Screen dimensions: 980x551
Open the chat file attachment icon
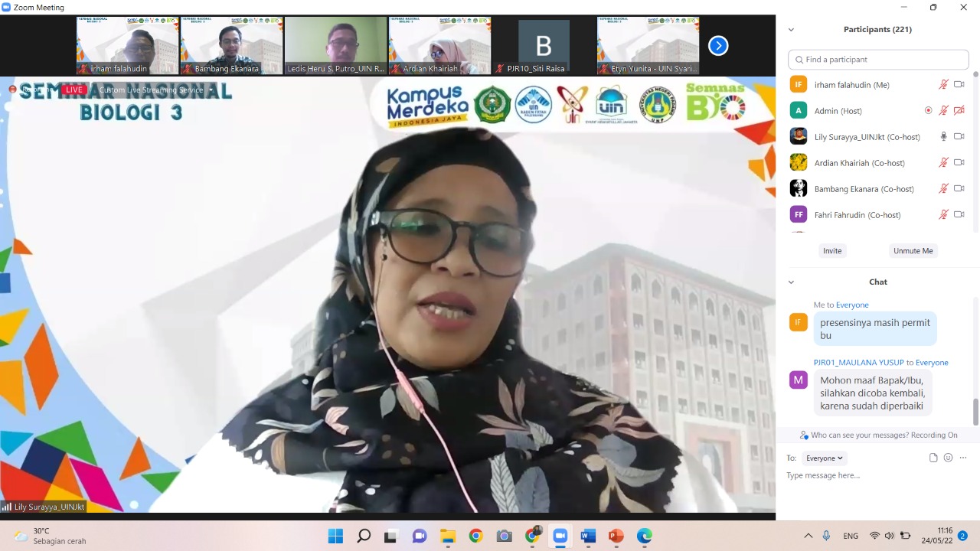(933, 458)
